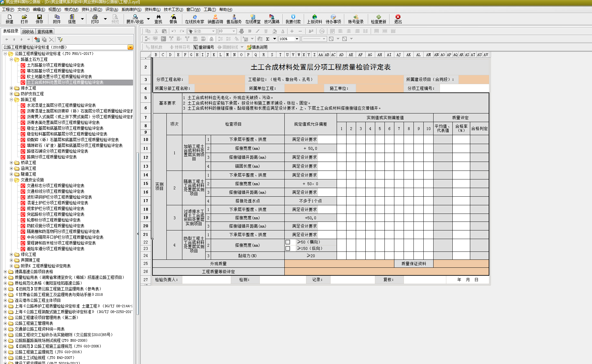Check the ≥50（横向）checkbox
Screen dimensions: 592x364
[x=288, y=242]
